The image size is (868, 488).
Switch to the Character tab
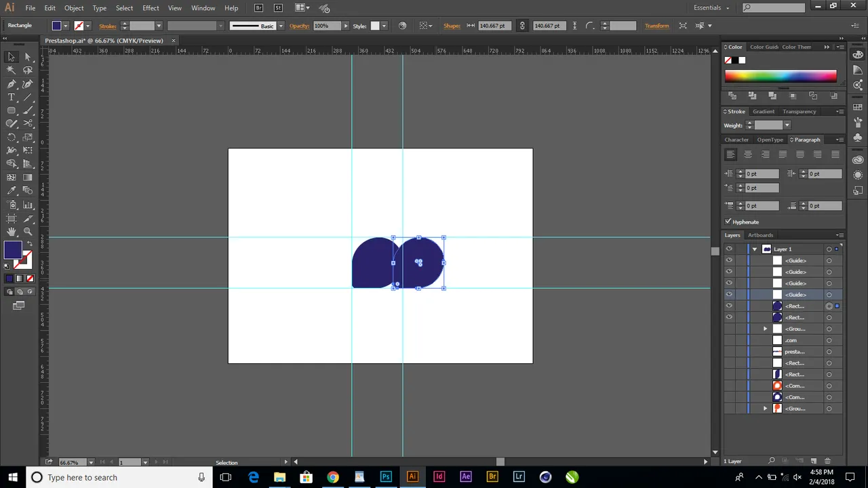click(736, 140)
